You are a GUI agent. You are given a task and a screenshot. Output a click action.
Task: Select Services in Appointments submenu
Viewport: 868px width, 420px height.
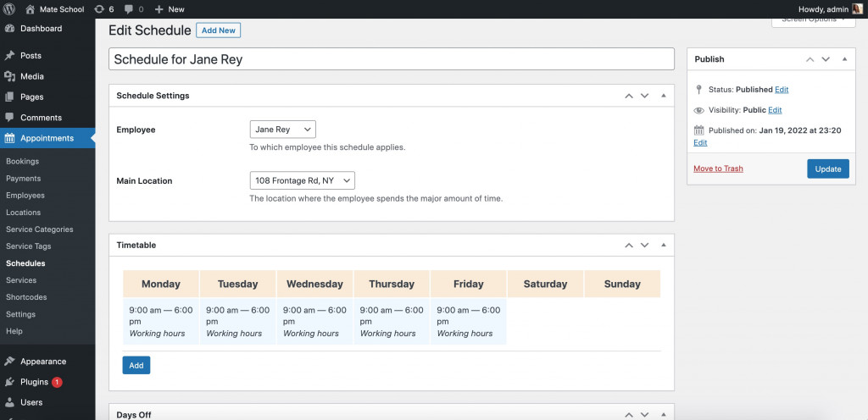(21, 280)
